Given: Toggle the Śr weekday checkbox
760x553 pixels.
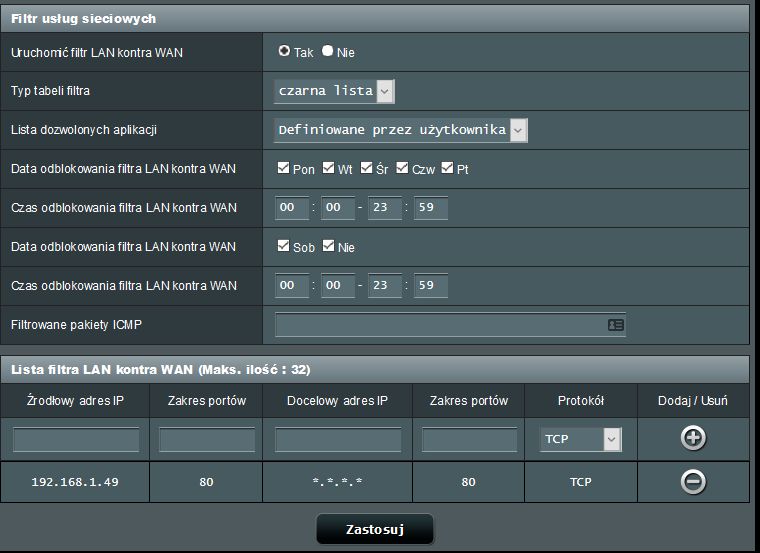Looking at the screenshot, I should click(366, 168).
